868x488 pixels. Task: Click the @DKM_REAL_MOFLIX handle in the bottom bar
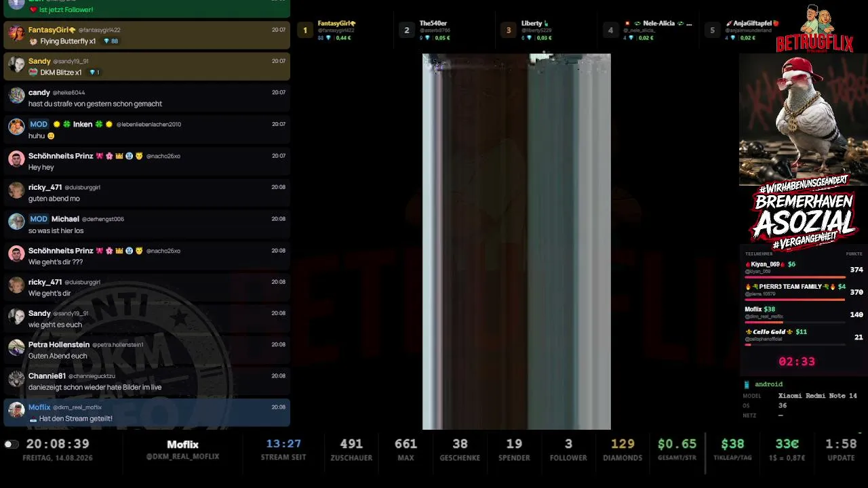tap(183, 457)
